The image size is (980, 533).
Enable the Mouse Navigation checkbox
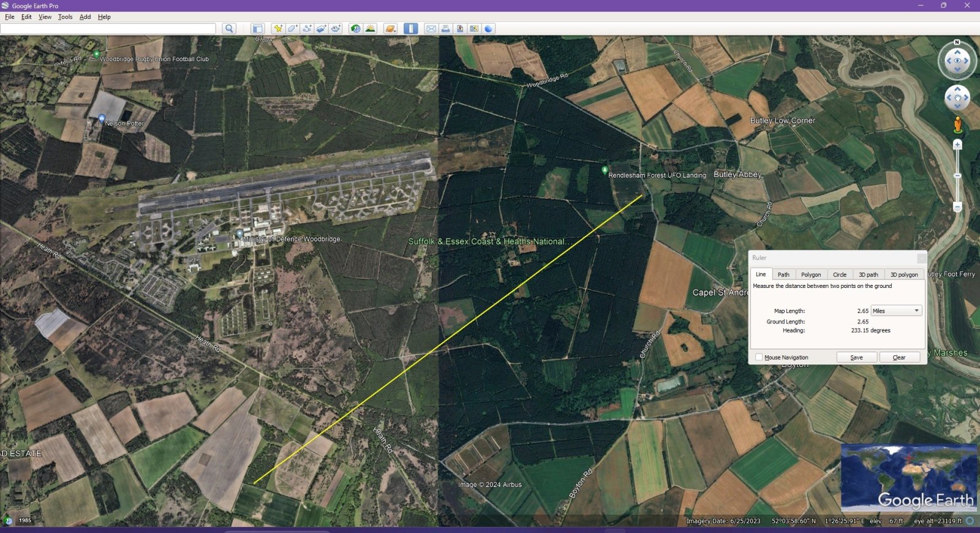click(759, 357)
